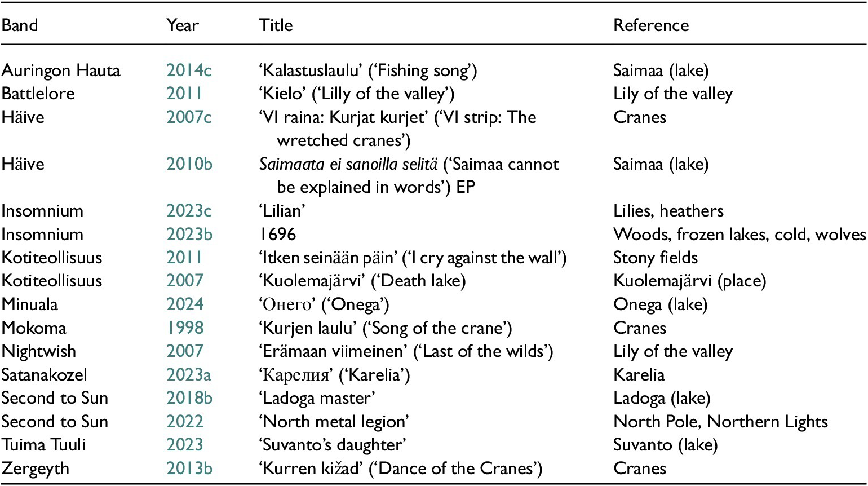This screenshot has width=868, height=486.
Task: Click the 2023a link for Satanakozel
Action: coord(189,374)
